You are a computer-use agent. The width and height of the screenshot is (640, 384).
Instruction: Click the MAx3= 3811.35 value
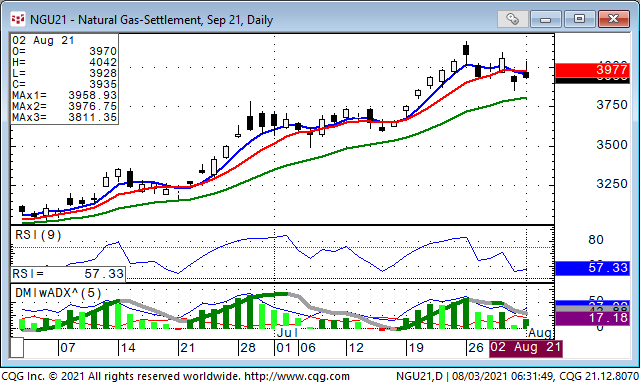coord(64,118)
